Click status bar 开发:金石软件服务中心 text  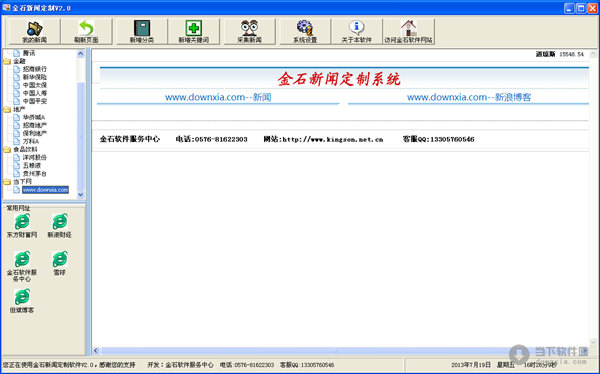tap(180, 365)
